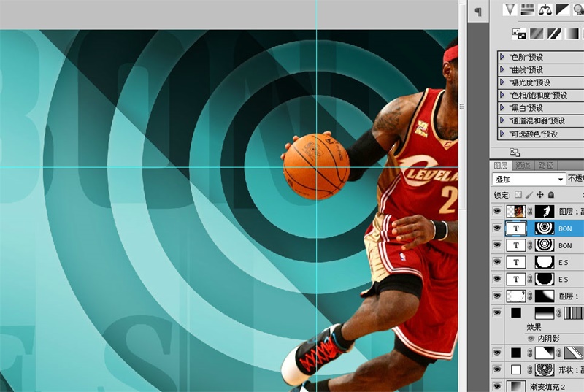Screen dimensions: 584x392
Task: Click the Black & White adjustment icon
Action: 563,9
